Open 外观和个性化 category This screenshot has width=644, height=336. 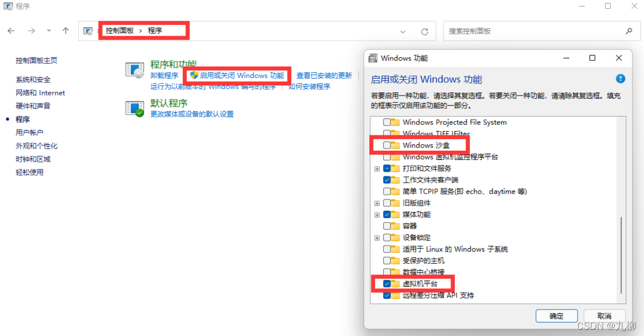tap(37, 146)
